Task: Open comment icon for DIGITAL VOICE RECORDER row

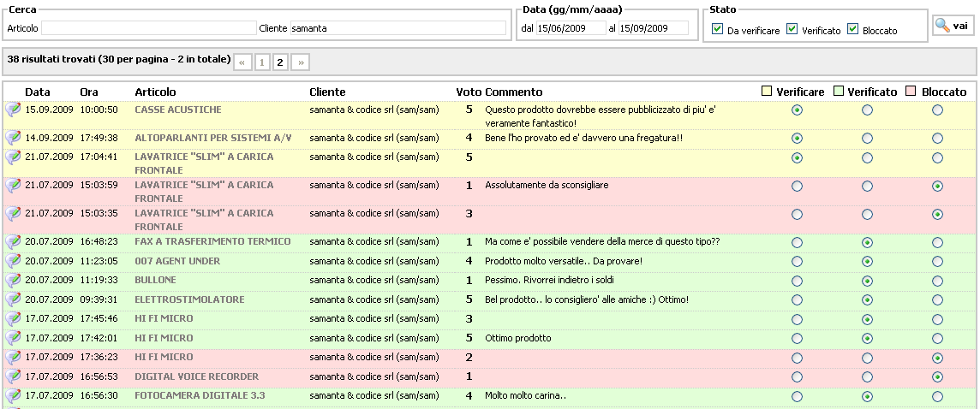Action: 13,376
